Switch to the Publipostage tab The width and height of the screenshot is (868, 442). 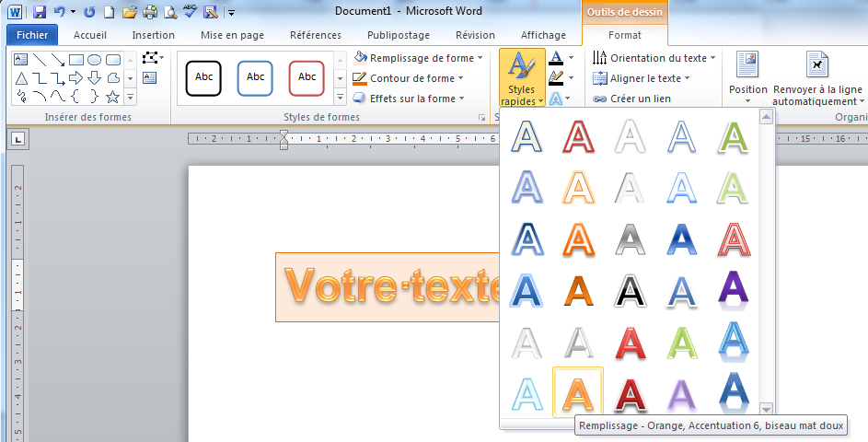click(x=399, y=35)
